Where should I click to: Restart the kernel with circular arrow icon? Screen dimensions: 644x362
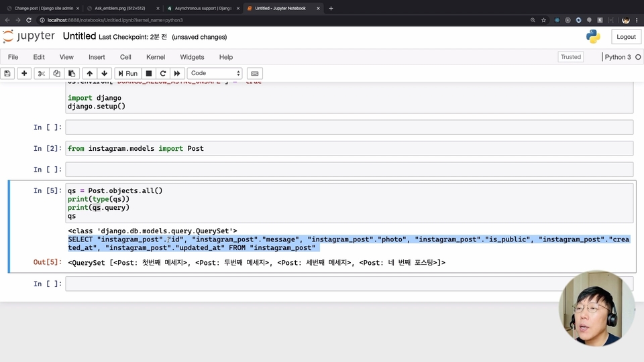click(163, 74)
